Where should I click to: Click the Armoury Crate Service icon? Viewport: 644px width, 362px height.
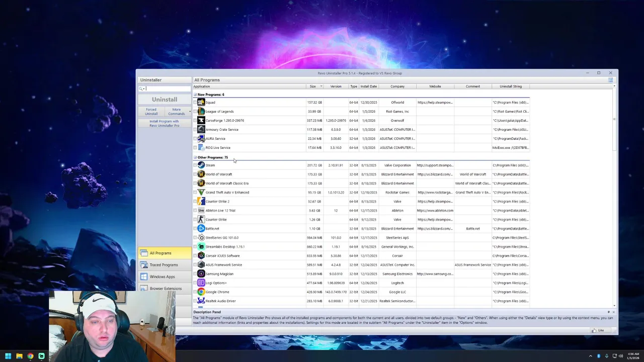click(201, 130)
